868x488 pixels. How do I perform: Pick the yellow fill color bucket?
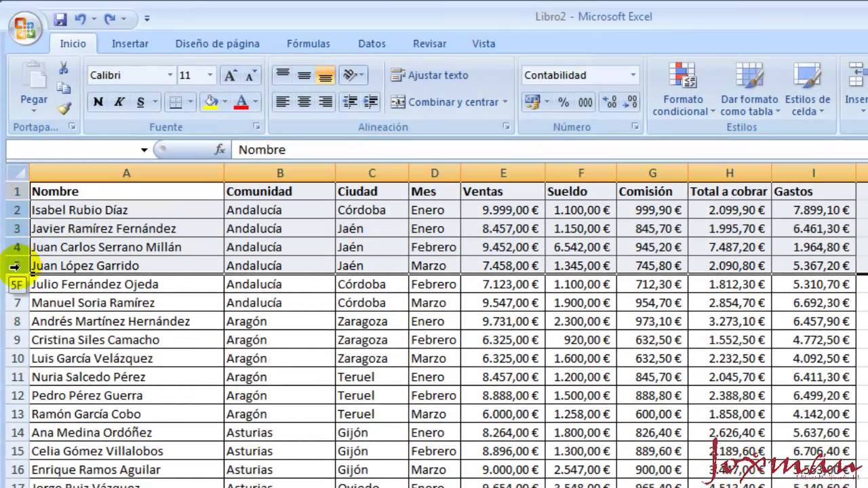(211, 102)
